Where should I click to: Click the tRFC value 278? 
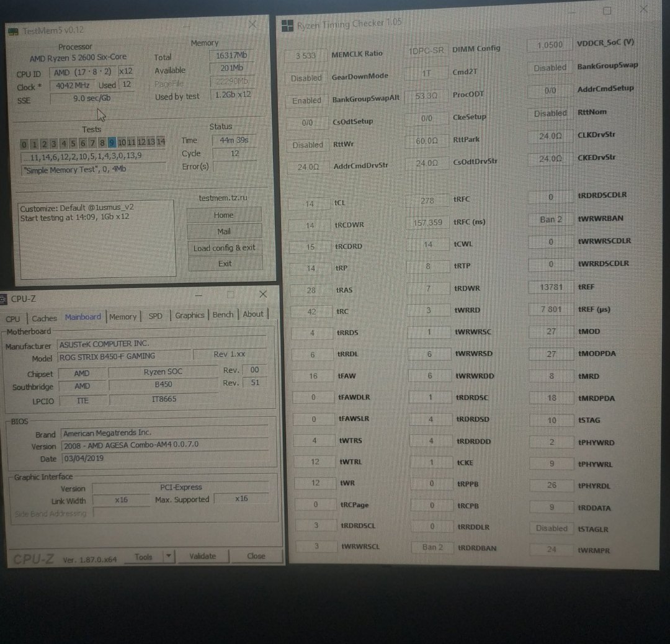point(426,200)
